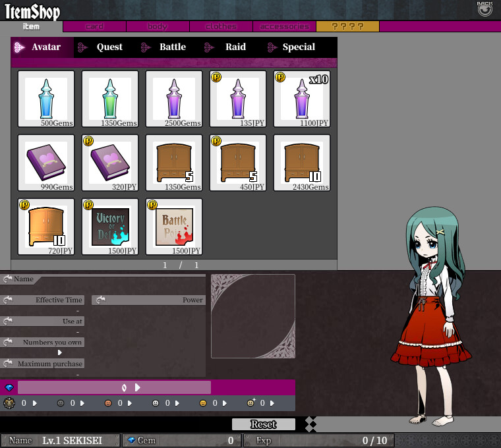Click the Reset button
Viewport: 501px width, 448px height.
click(x=264, y=424)
